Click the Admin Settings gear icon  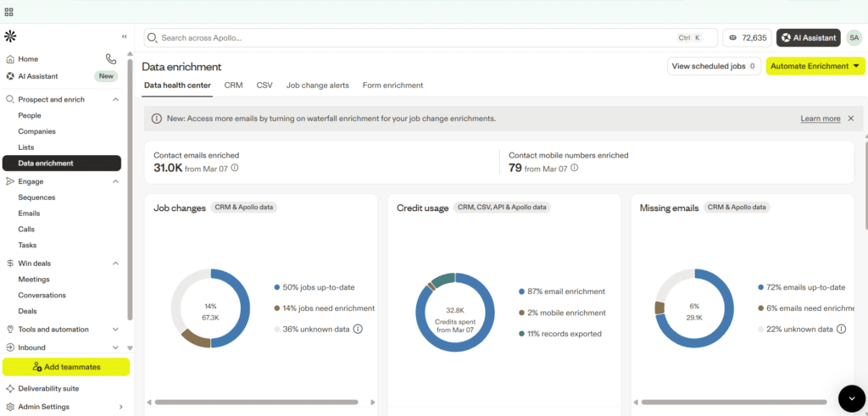point(10,407)
